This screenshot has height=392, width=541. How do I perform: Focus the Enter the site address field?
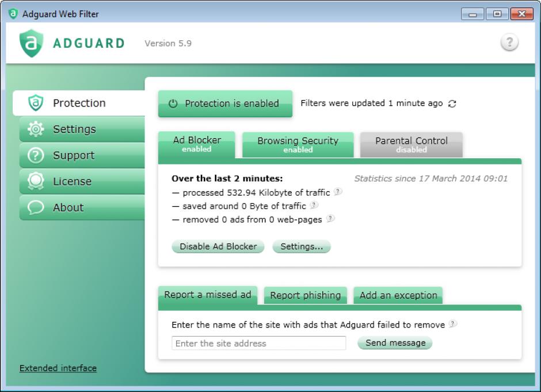[259, 343]
